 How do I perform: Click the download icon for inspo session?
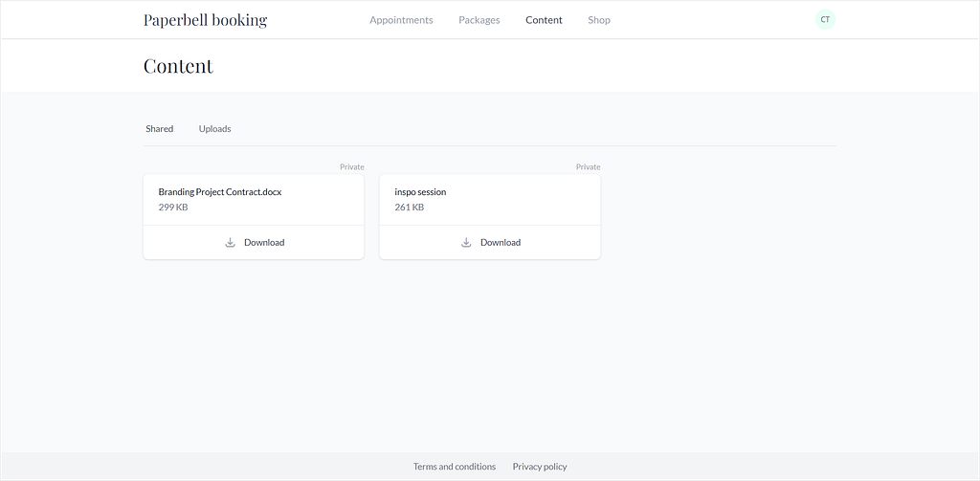point(466,242)
